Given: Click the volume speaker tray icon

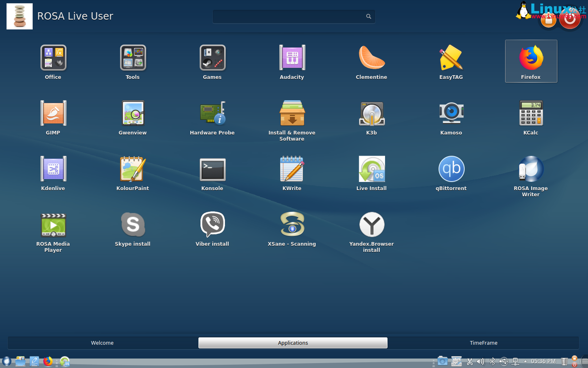Looking at the screenshot, I should pos(480,362).
